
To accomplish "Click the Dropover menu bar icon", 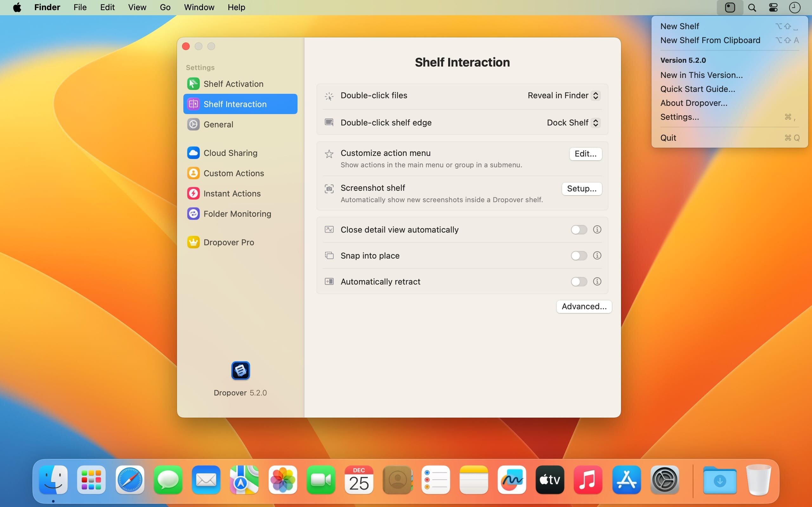I will [x=730, y=7].
